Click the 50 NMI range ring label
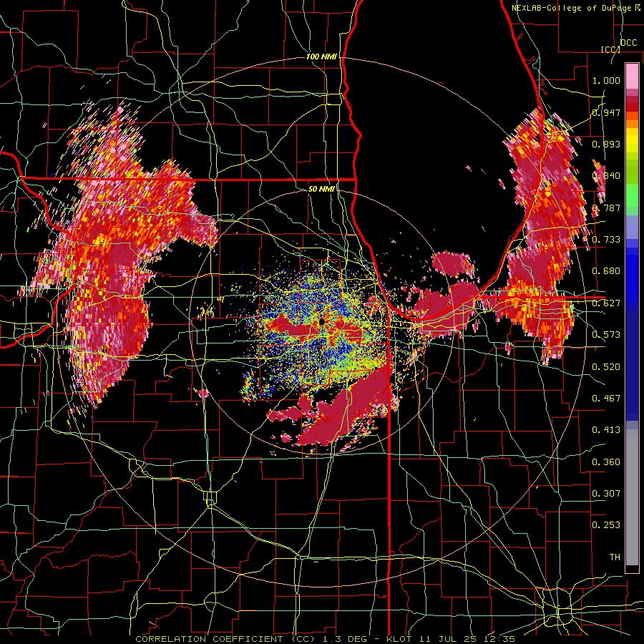Image resolution: width=644 pixels, height=644 pixels. 321,189
